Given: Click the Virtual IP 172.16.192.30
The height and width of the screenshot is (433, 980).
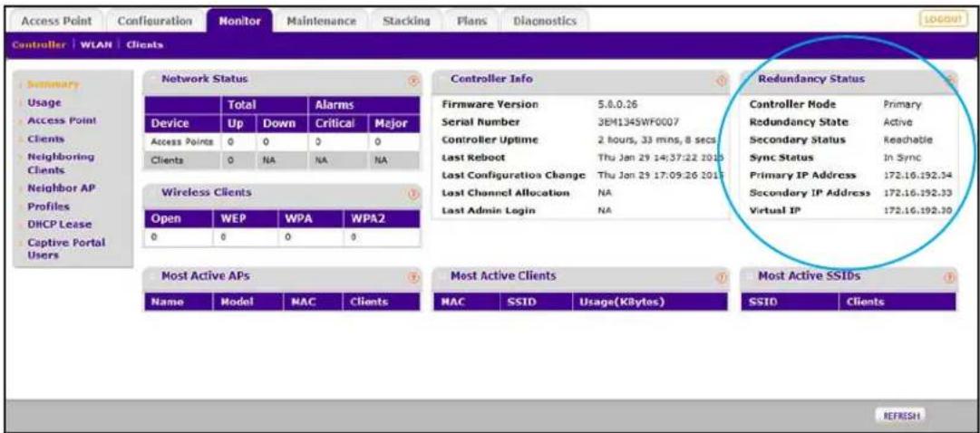Looking at the screenshot, I should point(917,210).
